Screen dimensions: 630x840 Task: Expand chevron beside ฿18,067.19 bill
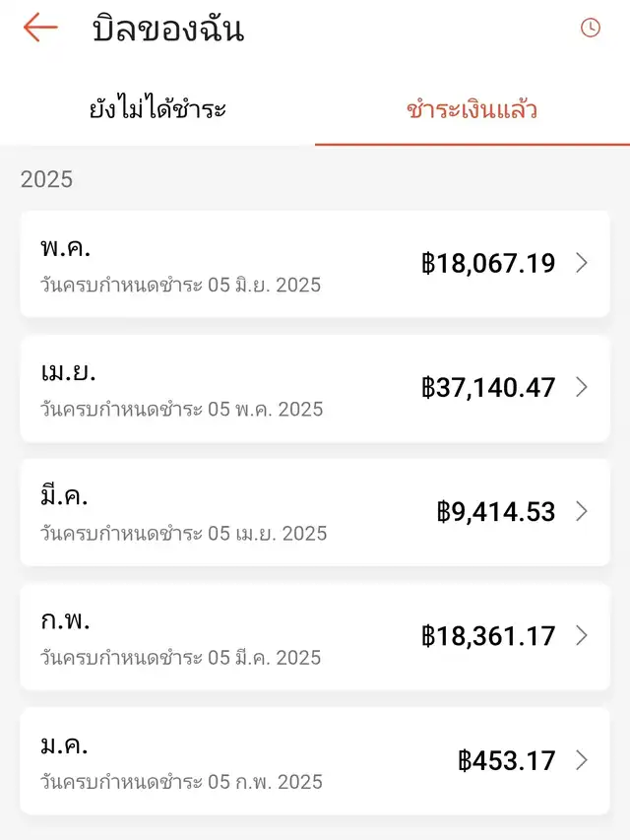click(582, 263)
